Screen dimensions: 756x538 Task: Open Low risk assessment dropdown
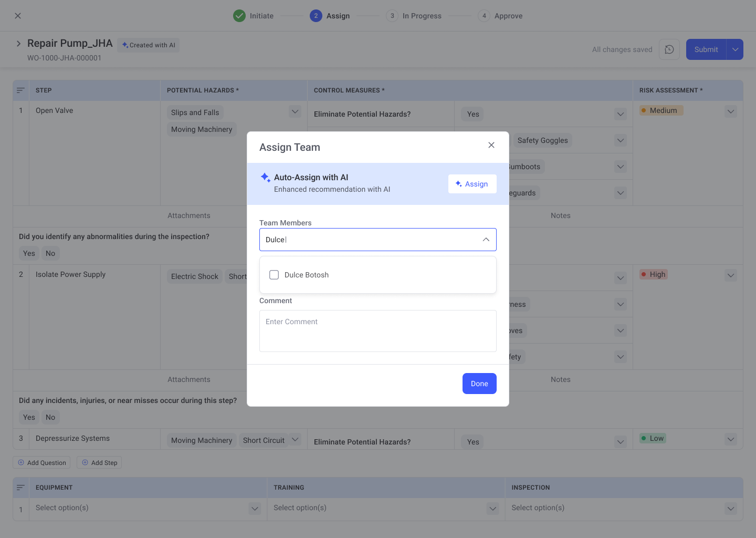pyautogui.click(x=731, y=439)
